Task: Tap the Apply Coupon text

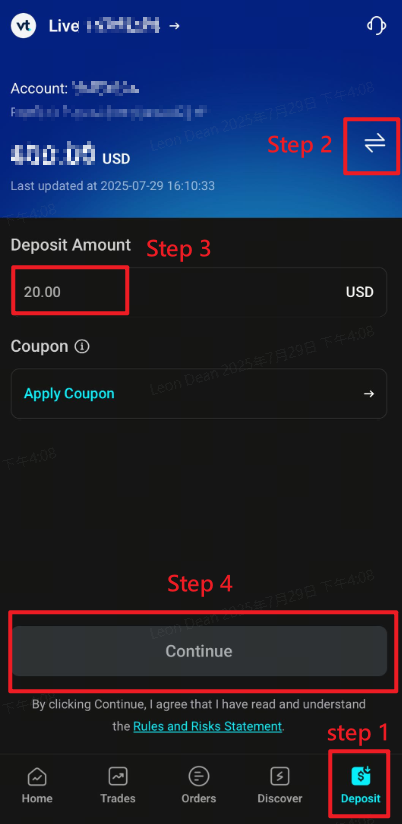Action: (69, 394)
